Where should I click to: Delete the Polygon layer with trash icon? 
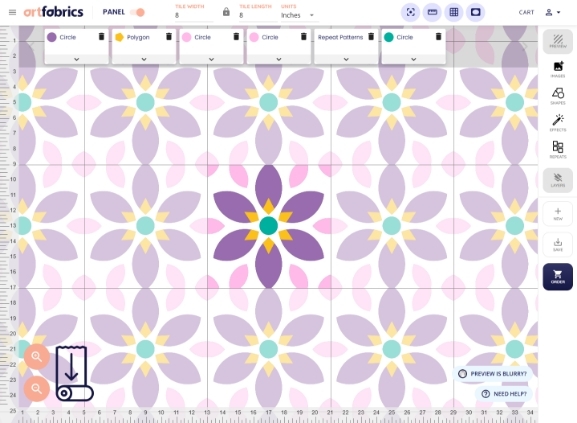[169, 36]
